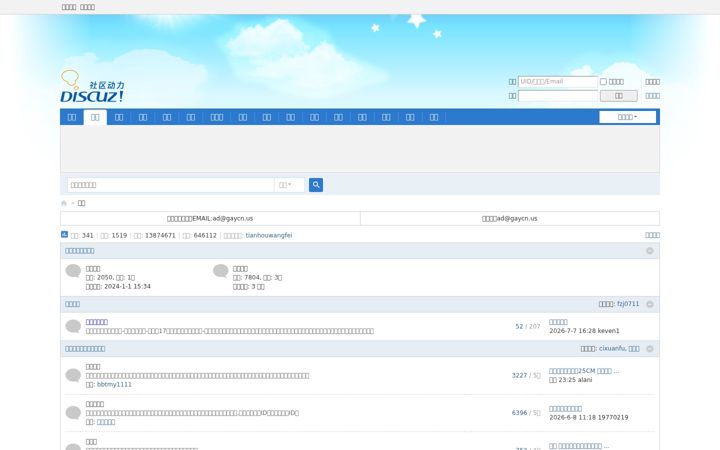Open the forum bubble icon beside count 2050

tap(73, 271)
